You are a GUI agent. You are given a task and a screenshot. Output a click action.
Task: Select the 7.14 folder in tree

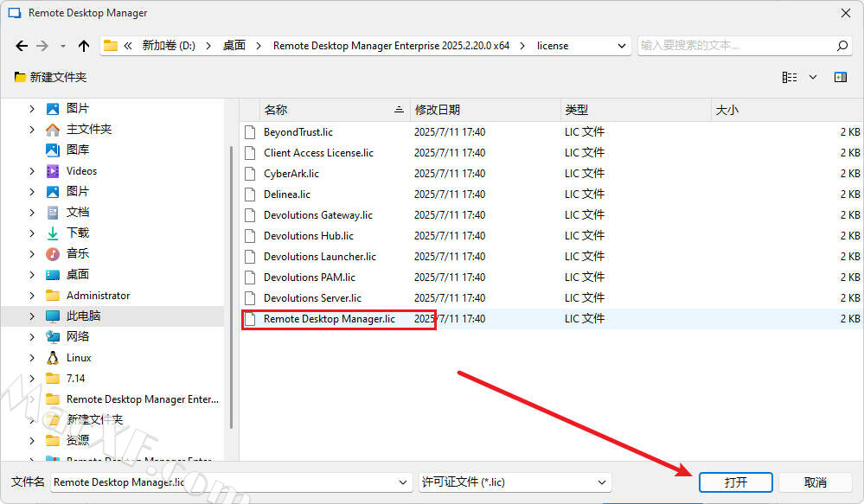tap(75, 379)
